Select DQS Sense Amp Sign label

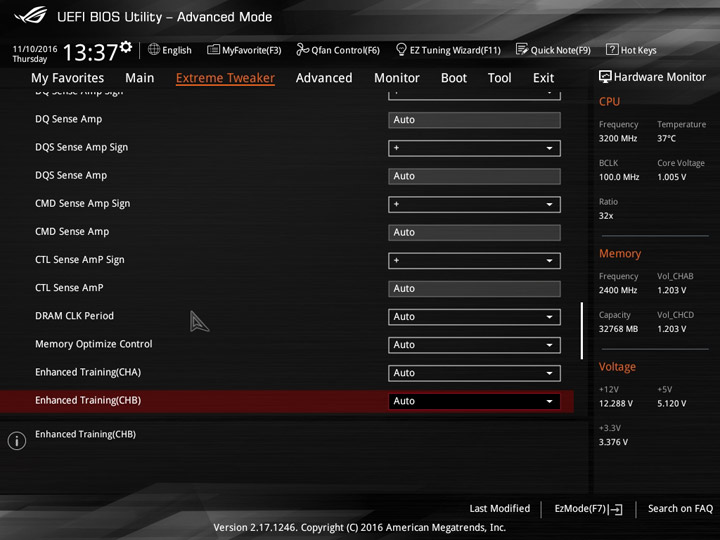81,147
